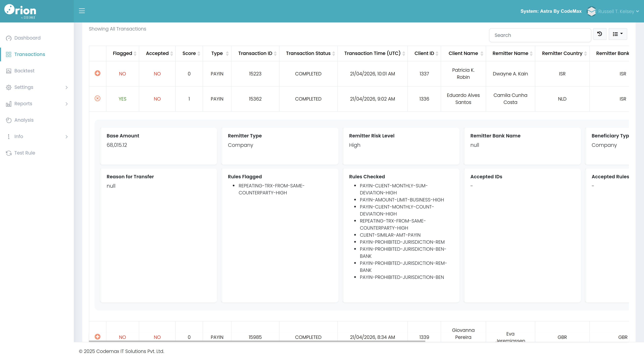
Task: Click the Analysis pie icon
Action: pos(9,120)
